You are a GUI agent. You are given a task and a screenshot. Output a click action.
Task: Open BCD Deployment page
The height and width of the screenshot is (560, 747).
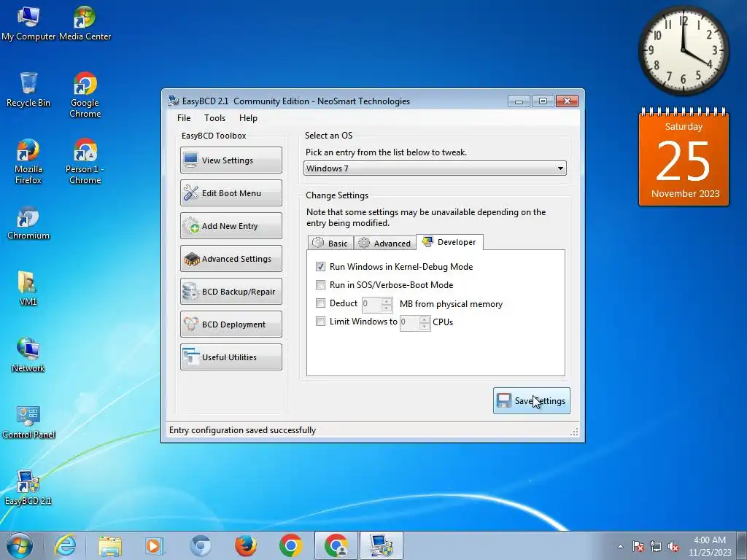pyautogui.click(x=231, y=324)
